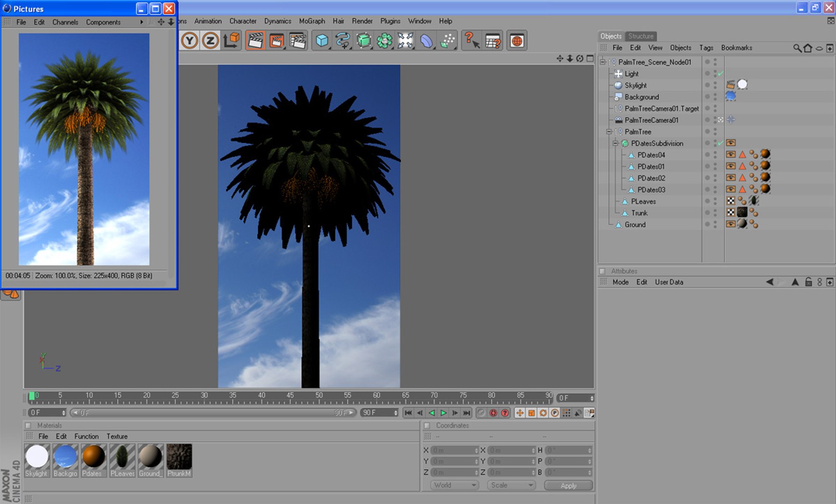The width and height of the screenshot is (836, 504).
Task: Click the search icon in Objects panel
Action: point(797,48)
